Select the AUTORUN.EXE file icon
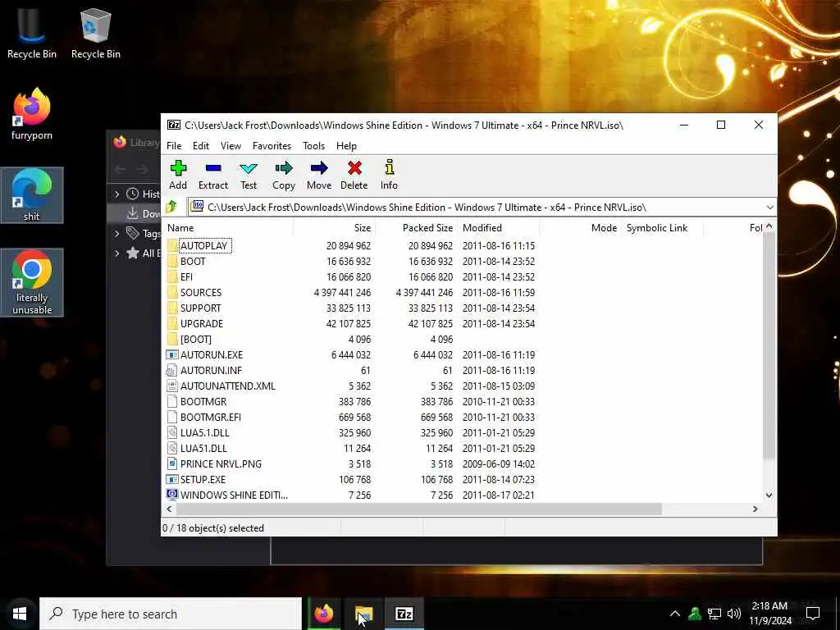Viewport: 840px width, 630px height. point(172,354)
